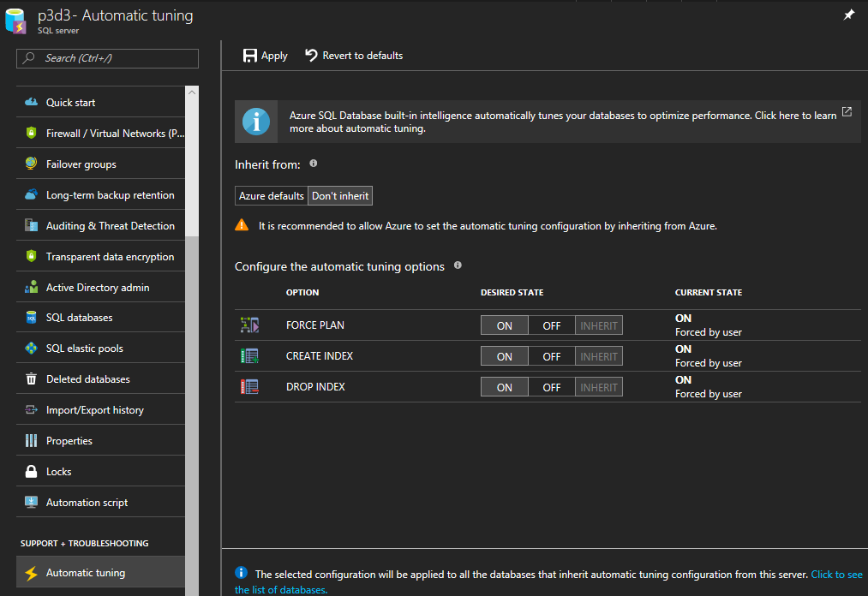The height and width of the screenshot is (596, 868).
Task: Click the Apply save icon
Action: click(250, 56)
